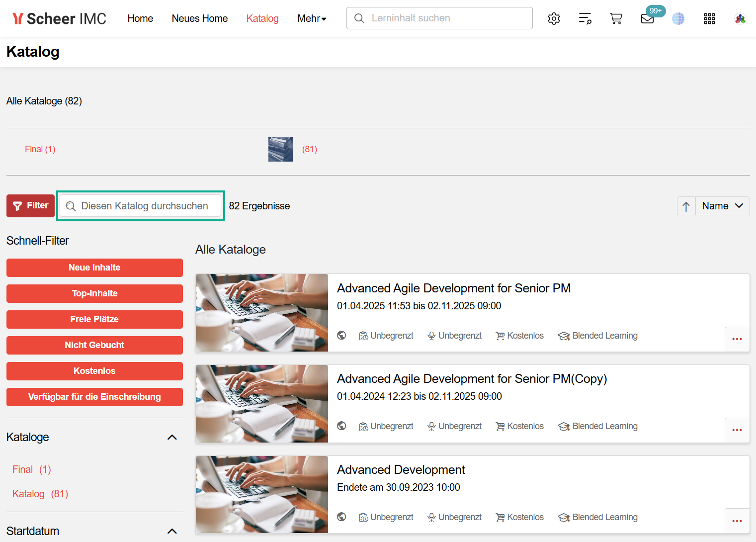Toggle the Neue Inhalte quick filter

pos(94,268)
